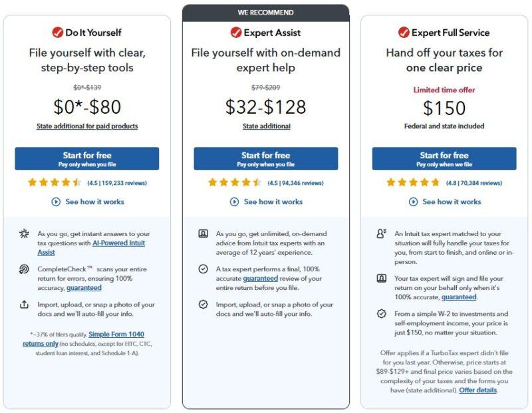Follow the Offer details link

point(477,390)
